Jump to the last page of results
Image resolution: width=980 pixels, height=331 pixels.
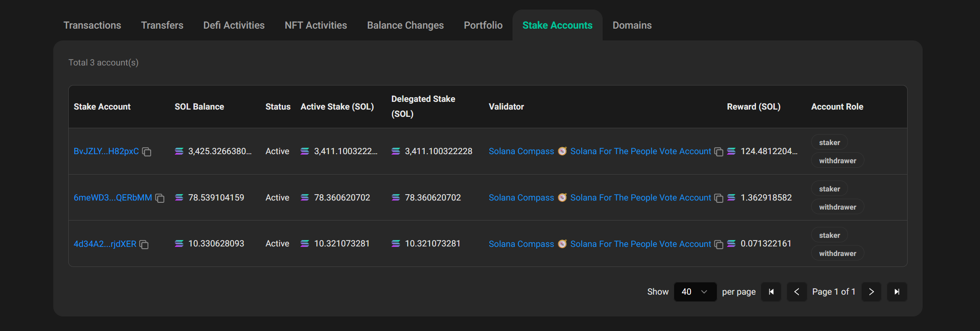[897, 292]
